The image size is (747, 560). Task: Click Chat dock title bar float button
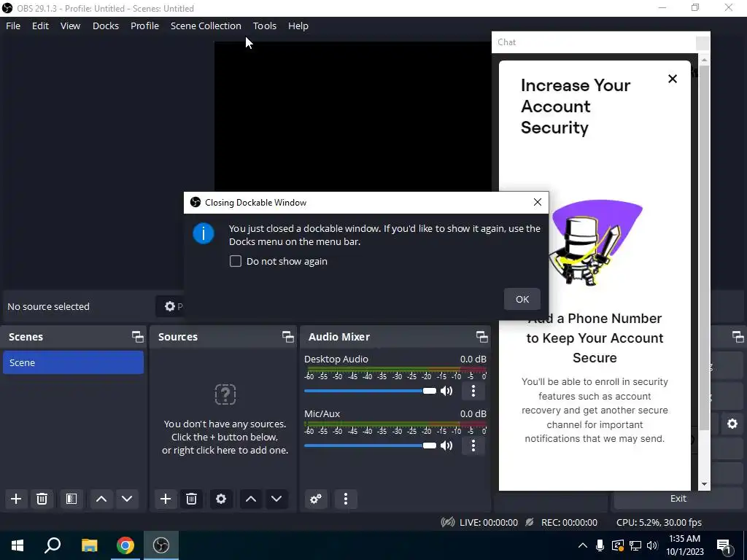(x=703, y=43)
